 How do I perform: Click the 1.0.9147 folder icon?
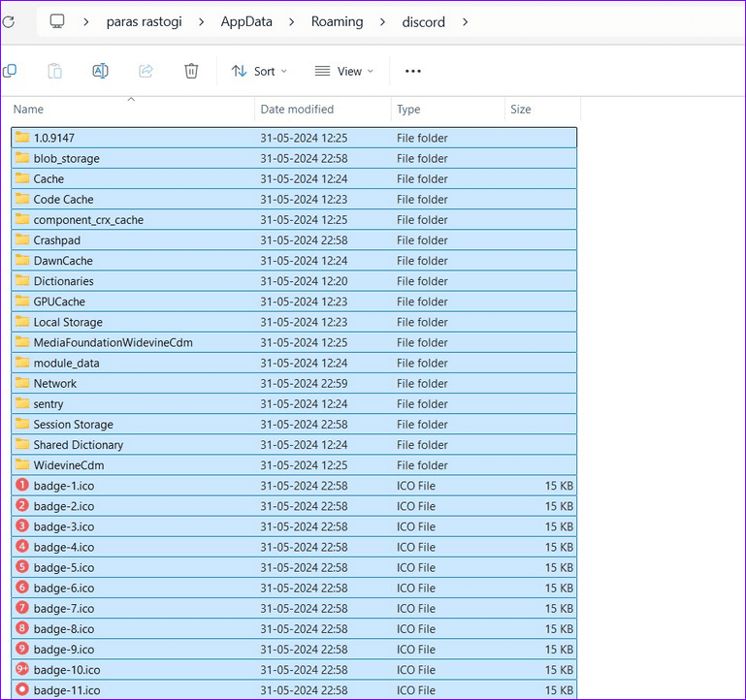(22, 138)
